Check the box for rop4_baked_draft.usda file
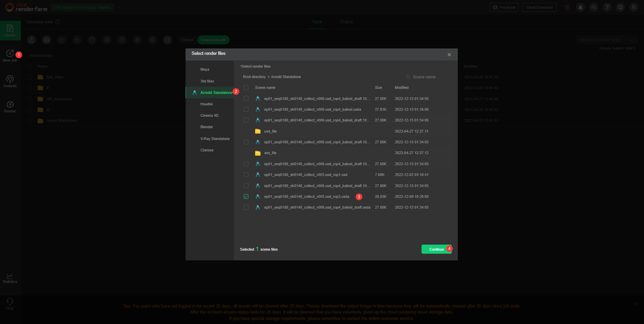This screenshot has width=644, height=324. click(x=246, y=207)
